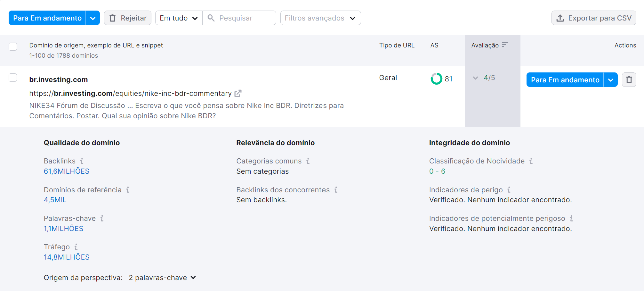
Task: Sort by the Avaliação column header
Action: 489,45
